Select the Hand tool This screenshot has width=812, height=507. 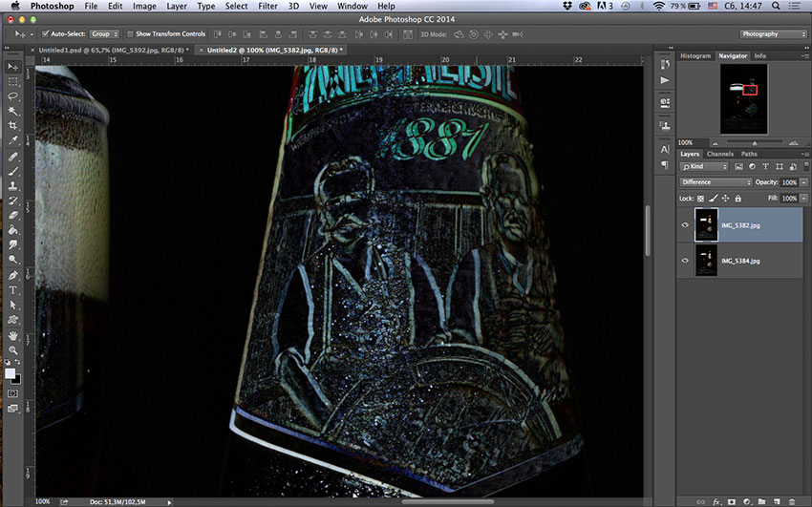pyautogui.click(x=13, y=336)
